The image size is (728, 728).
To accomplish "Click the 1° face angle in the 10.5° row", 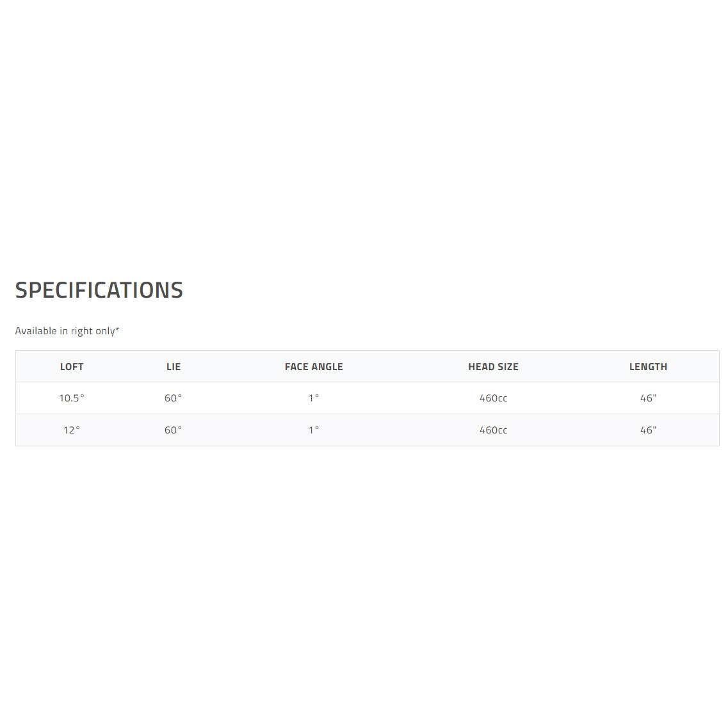I will pyautogui.click(x=314, y=398).
